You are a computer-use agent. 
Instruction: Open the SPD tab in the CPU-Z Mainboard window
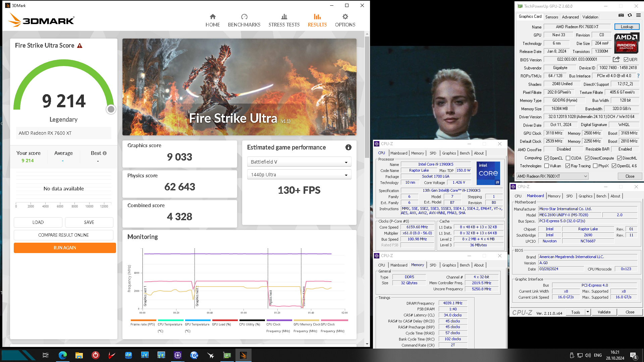coord(570,196)
